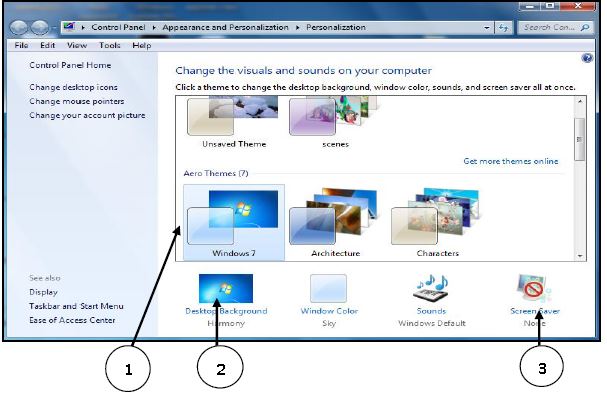This screenshot has width=607, height=395.
Task: Minimize the Personalization window
Action: pos(530,6)
